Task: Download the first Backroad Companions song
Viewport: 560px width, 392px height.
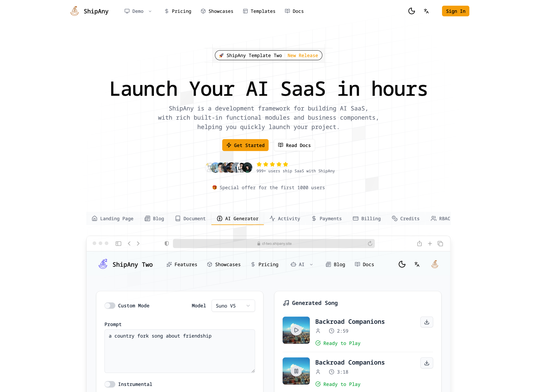Action: tap(426, 322)
